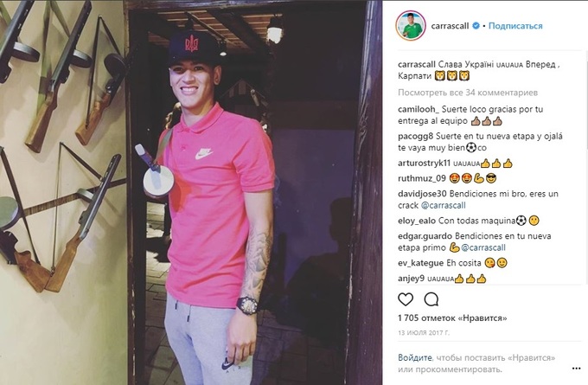This screenshot has height=385, width=588.
Task: Open arturostryk11 commenter profile
Action: click(424, 164)
